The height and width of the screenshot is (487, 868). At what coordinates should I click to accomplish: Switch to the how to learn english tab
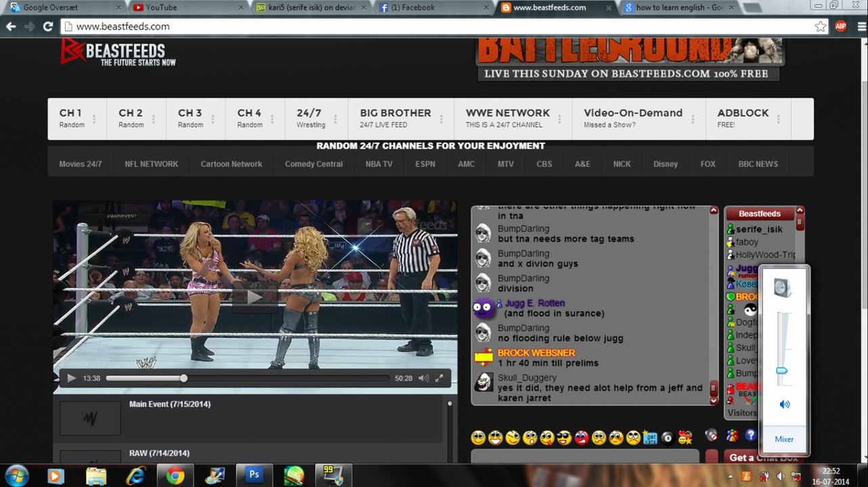[x=679, y=7]
